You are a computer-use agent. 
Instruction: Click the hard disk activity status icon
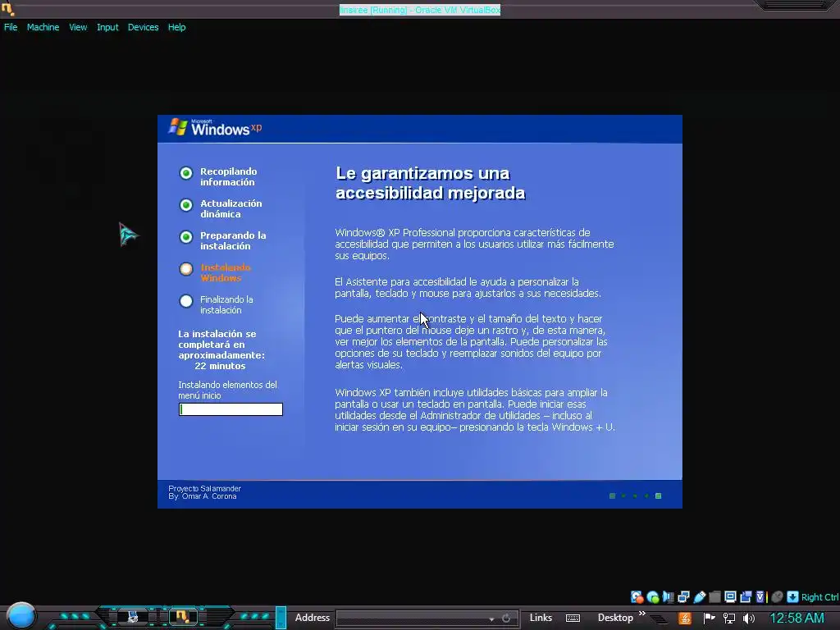[637, 597]
